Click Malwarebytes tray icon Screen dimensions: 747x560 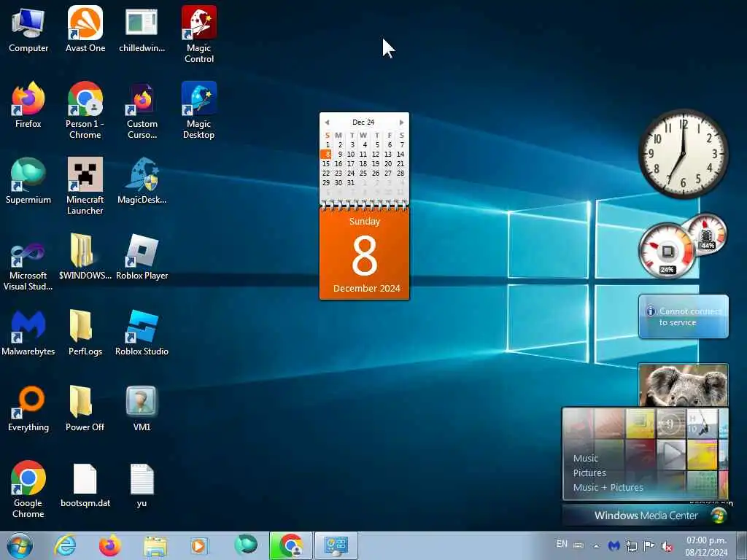pyautogui.click(x=614, y=545)
